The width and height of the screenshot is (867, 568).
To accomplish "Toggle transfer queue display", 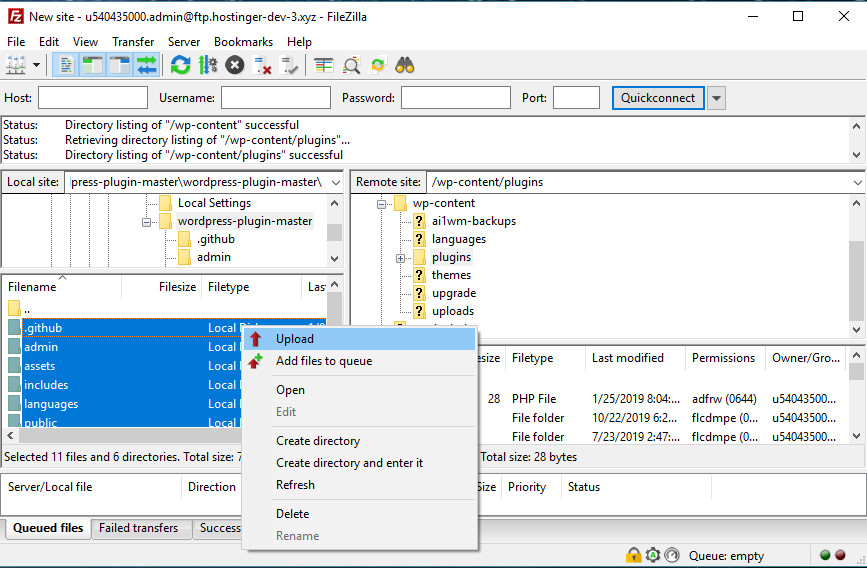I will click(147, 65).
